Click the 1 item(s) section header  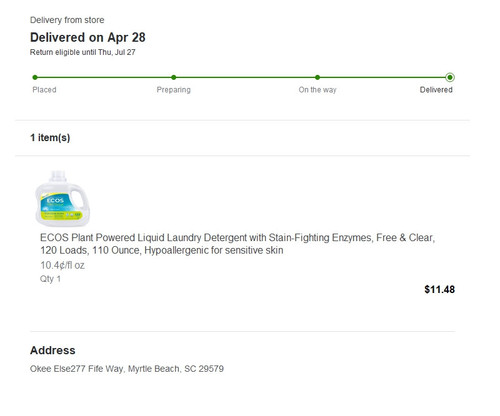[x=50, y=138]
